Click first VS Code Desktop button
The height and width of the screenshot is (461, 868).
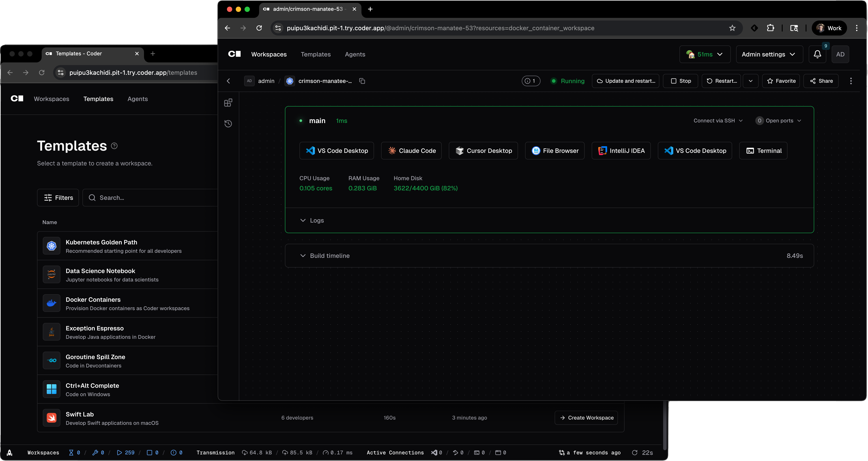[x=337, y=151]
